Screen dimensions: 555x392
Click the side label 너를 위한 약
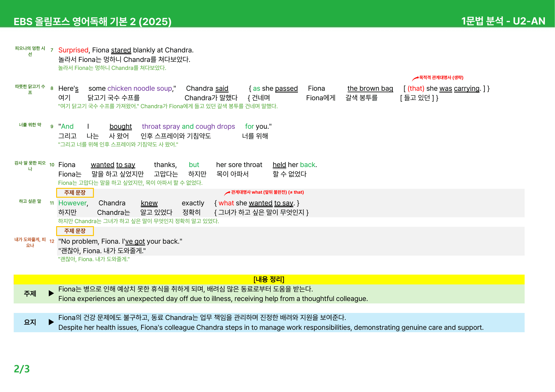30,125
